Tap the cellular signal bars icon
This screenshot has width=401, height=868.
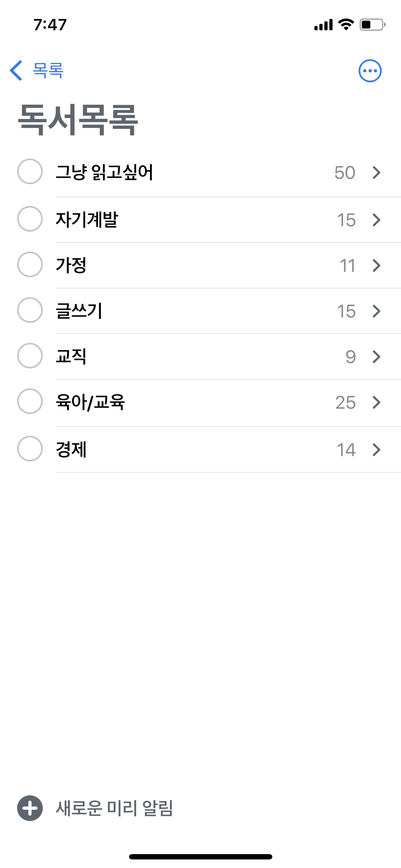click(x=323, y=25)
